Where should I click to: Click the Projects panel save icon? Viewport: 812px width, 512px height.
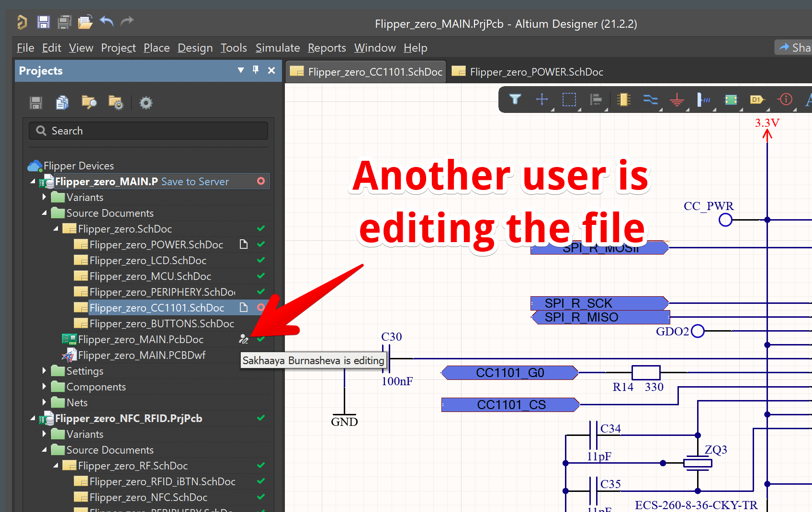tap(36, 103)
